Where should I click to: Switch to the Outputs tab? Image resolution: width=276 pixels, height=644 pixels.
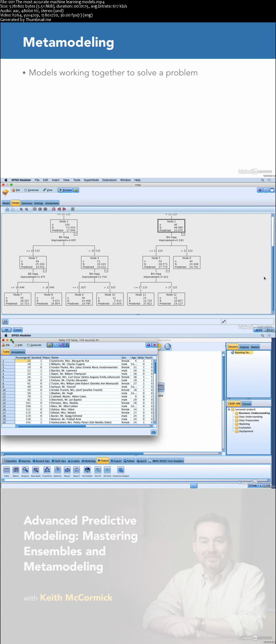click(x=244, y=347)
